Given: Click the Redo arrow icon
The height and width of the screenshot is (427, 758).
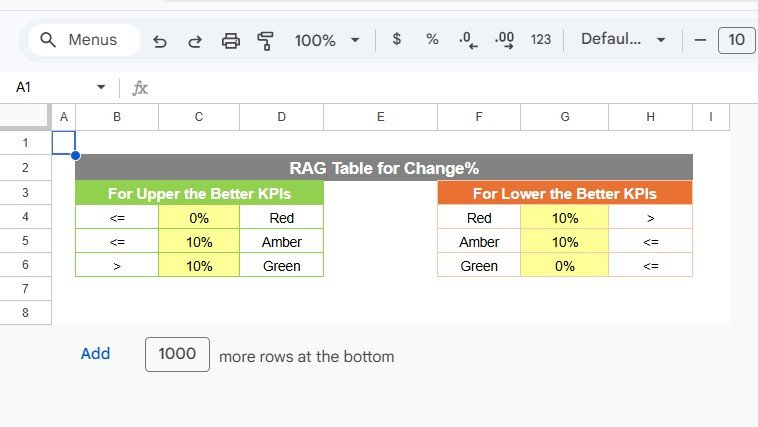Looking at the screenshot, I should [195, 41].
